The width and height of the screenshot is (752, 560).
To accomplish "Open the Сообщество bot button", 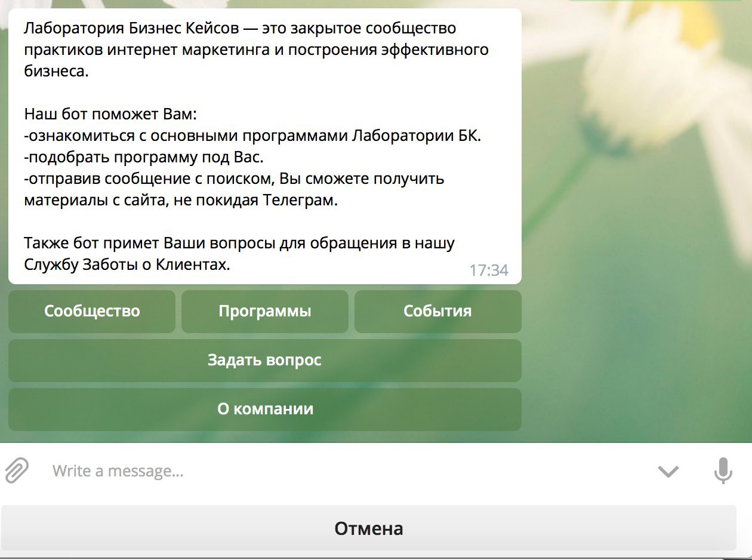I will point(92,312).
